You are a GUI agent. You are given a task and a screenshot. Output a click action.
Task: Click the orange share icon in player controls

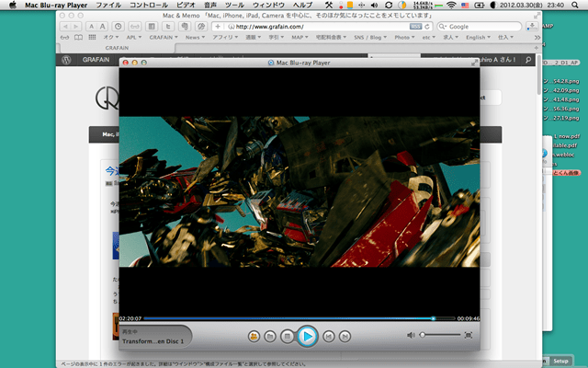254,336
